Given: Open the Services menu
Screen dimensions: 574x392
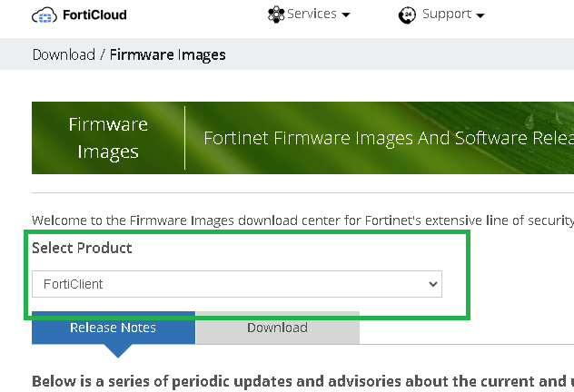Looking at the screenshot, I should 312,15.
